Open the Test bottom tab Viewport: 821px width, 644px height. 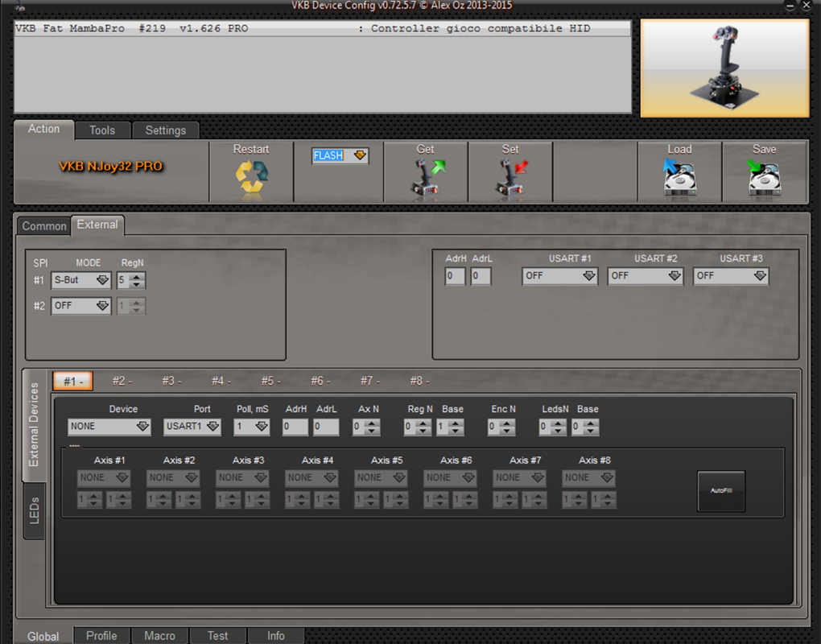tap(218, 636)
